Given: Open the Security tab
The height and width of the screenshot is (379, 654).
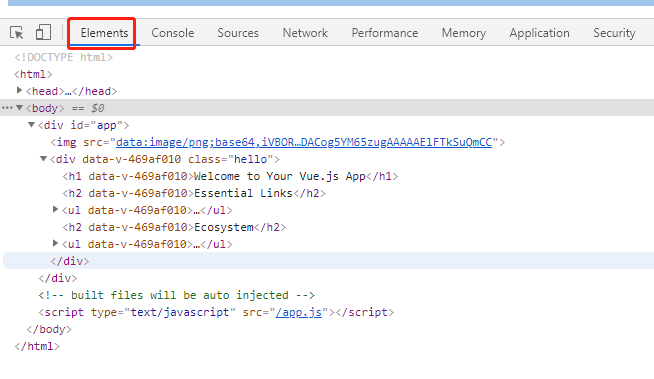Looking at the screenshot, I should point(614,33).
